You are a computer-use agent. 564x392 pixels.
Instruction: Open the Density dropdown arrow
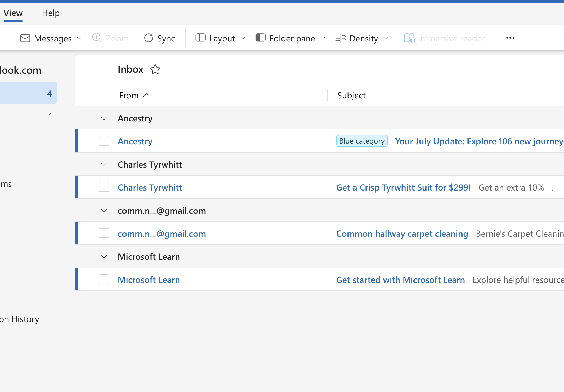[x=386, y=38]
